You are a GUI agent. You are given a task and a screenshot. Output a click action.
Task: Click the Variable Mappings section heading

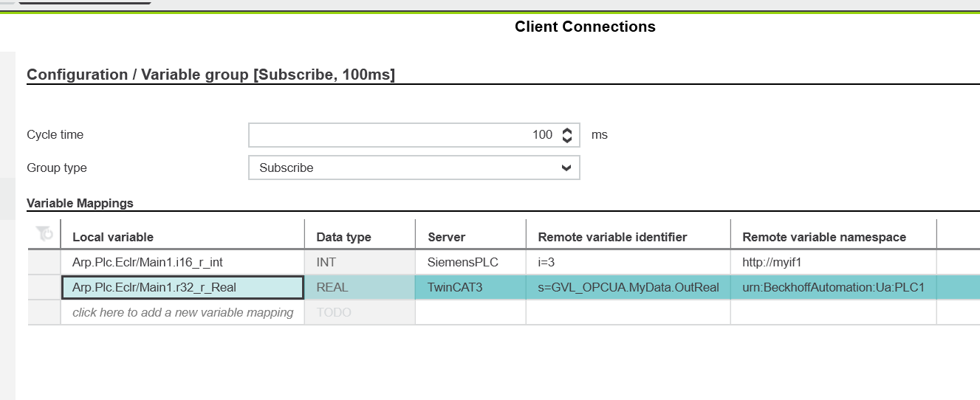(80, 202)
